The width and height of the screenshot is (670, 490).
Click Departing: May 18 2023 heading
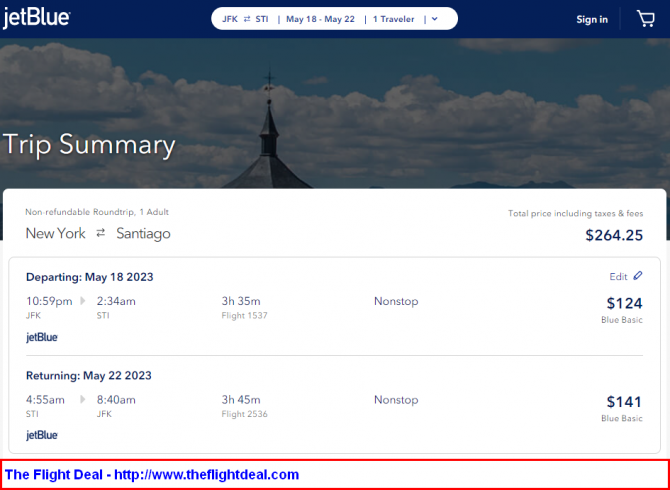click(90, 277)
